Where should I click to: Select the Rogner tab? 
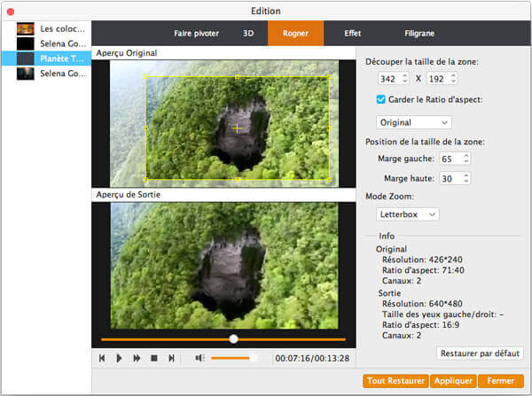295,34
